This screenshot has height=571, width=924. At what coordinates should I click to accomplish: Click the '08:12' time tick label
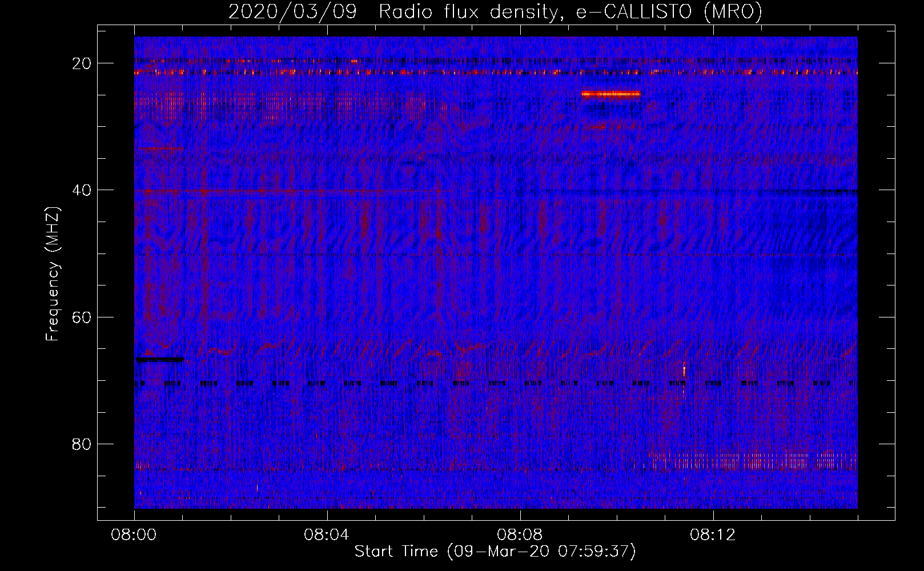click(713, 535)
